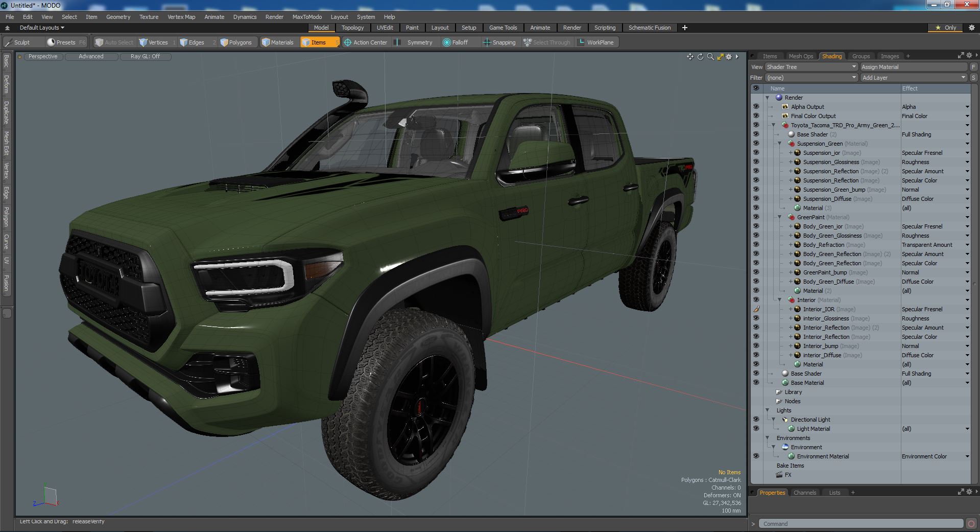
Task: Hide the Final Color Output layer
Action: (756, 116)
